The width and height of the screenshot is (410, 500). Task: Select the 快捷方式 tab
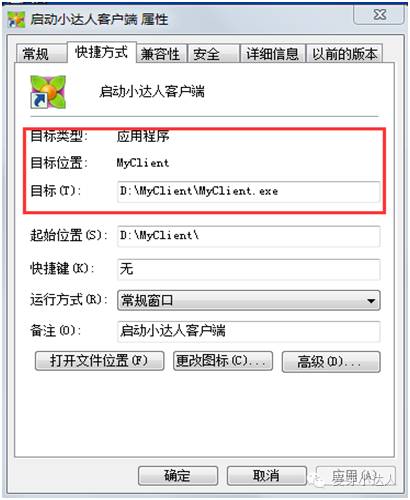pos(102,52)
